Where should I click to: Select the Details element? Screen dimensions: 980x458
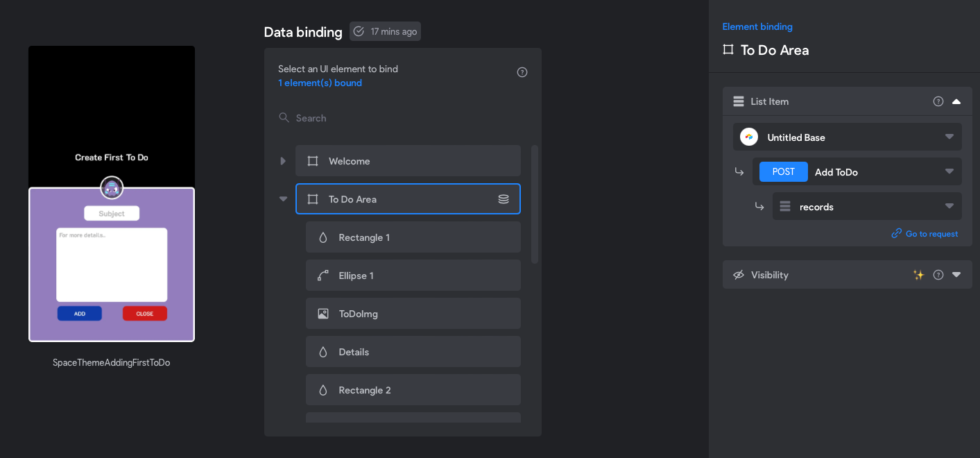(x=413, y=352)
